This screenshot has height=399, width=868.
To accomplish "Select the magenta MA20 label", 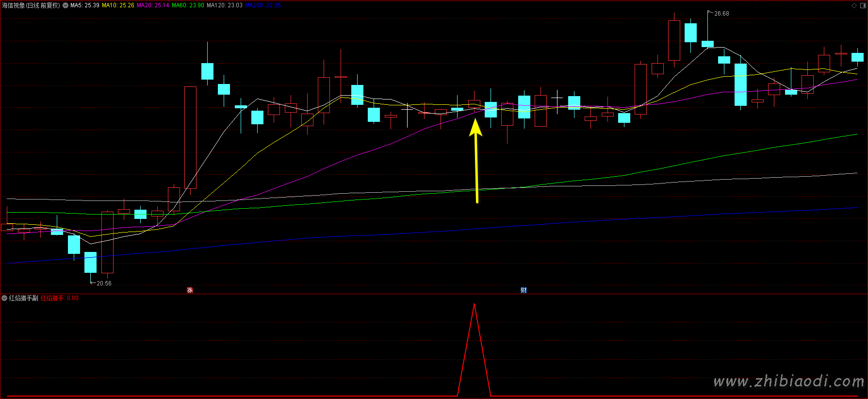I will coord(153,5).
